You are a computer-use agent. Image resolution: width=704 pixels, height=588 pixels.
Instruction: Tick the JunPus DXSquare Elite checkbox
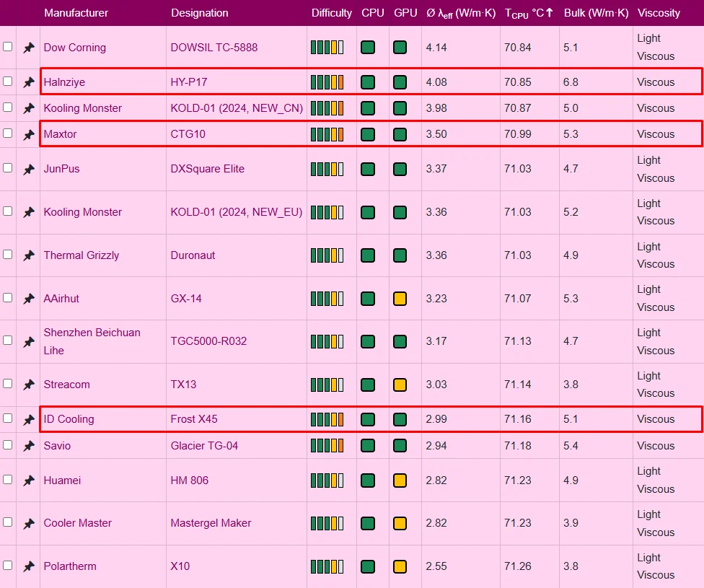pyautogui.click(x=8, y=167)
